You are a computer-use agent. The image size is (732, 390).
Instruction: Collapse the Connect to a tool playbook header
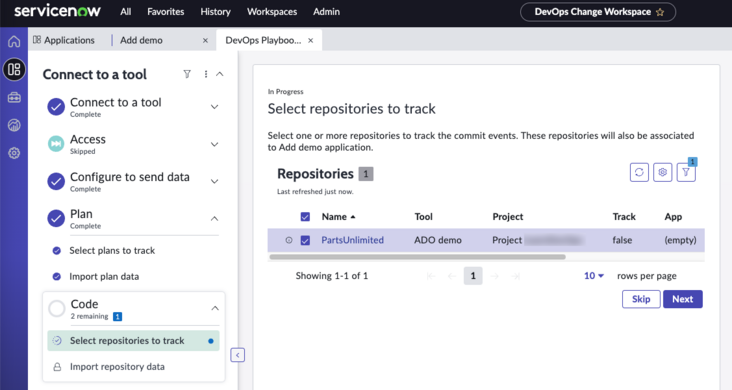[220, 74]
